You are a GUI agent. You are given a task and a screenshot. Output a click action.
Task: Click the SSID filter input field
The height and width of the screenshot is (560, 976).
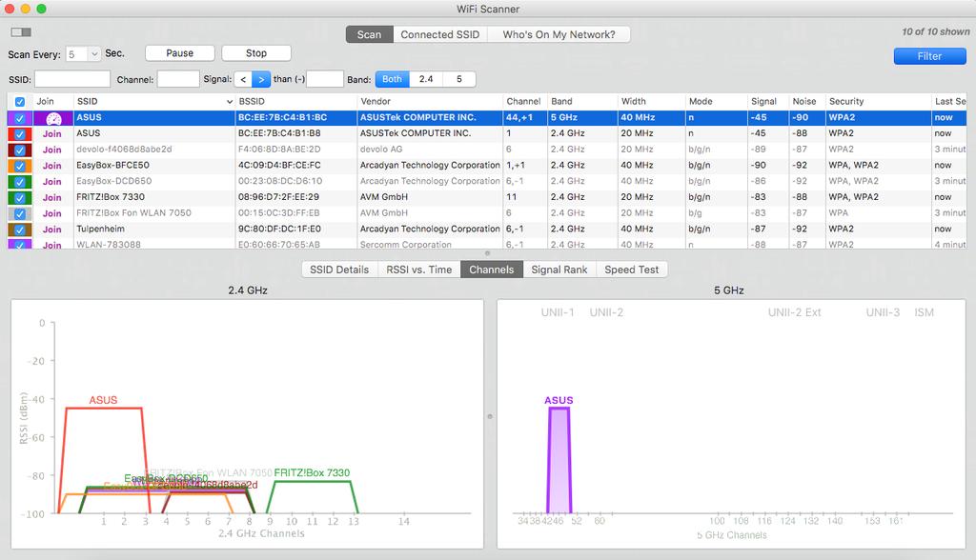tap(72, 79)
